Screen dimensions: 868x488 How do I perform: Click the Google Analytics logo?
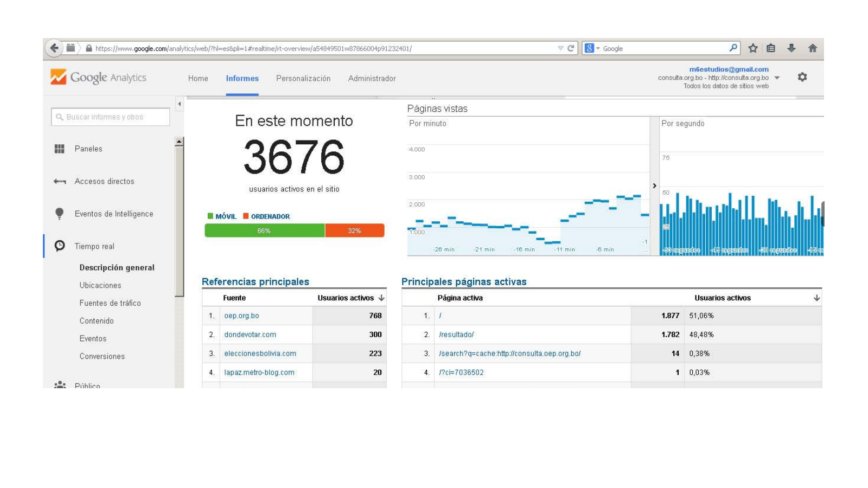pos(98,77)
